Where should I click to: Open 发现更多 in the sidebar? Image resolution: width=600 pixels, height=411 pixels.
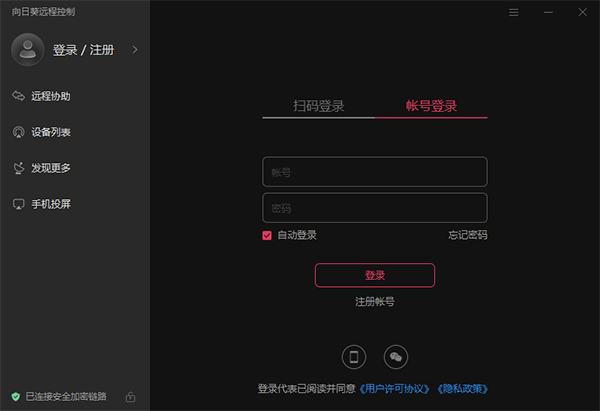(51, 168)
